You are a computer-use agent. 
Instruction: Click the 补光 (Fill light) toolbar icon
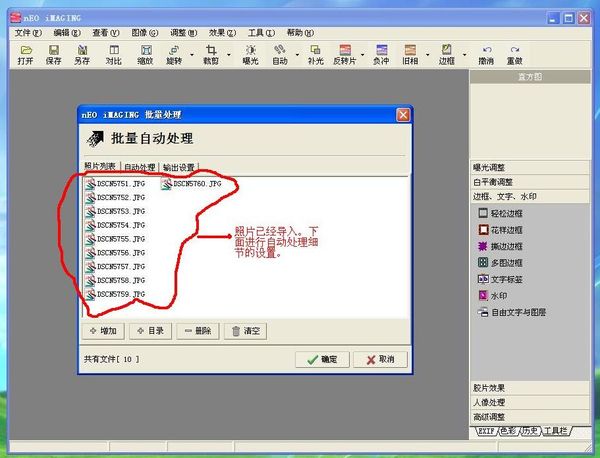click(x=315, y=54)
